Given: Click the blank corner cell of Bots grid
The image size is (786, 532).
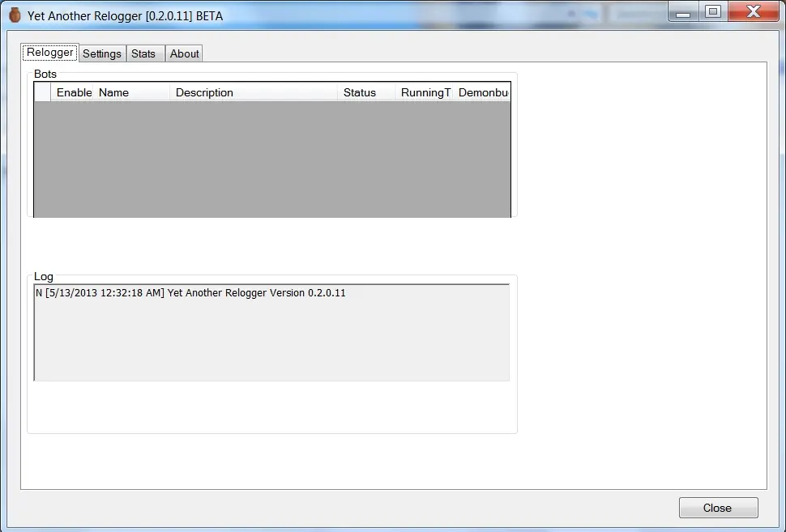Looking at the screenshot, I should coord(43,92).
